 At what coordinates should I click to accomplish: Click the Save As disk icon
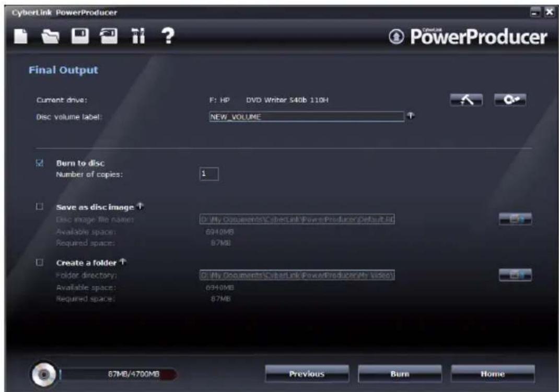point(109,36)
